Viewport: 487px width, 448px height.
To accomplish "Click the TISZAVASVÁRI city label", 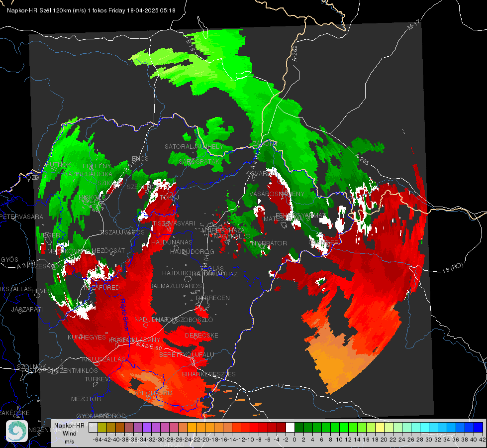I will click(x=174, y=223).
